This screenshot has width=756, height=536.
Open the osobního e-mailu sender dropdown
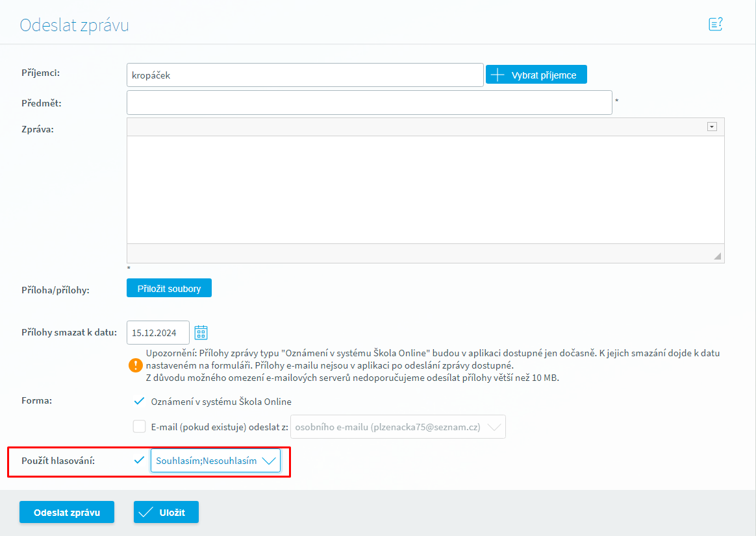(x=397, y=427)
